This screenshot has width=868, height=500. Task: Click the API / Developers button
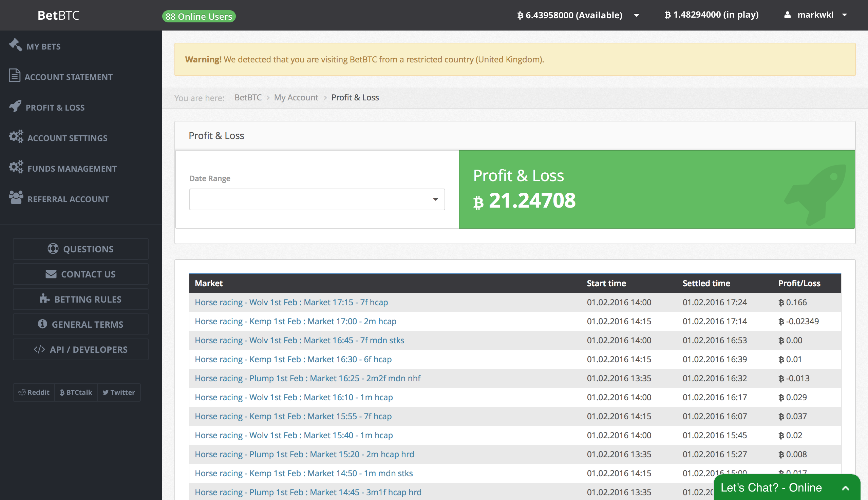click(81, 349)
